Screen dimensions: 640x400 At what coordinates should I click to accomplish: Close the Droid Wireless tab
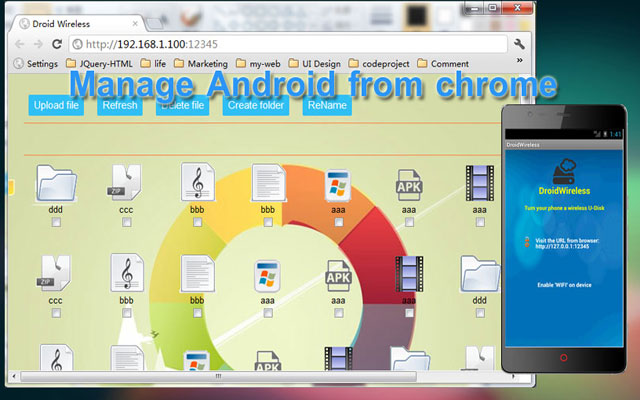(135, 24)
